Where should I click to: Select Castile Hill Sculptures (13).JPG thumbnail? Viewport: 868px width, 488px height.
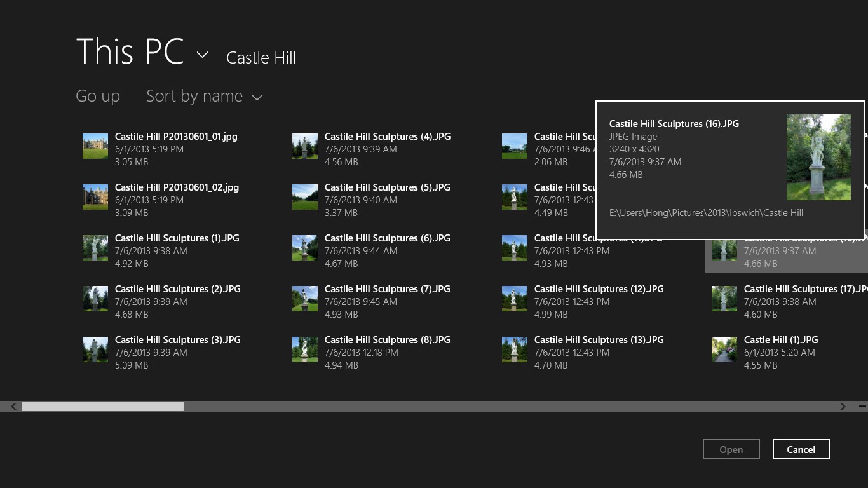(515, 349)
